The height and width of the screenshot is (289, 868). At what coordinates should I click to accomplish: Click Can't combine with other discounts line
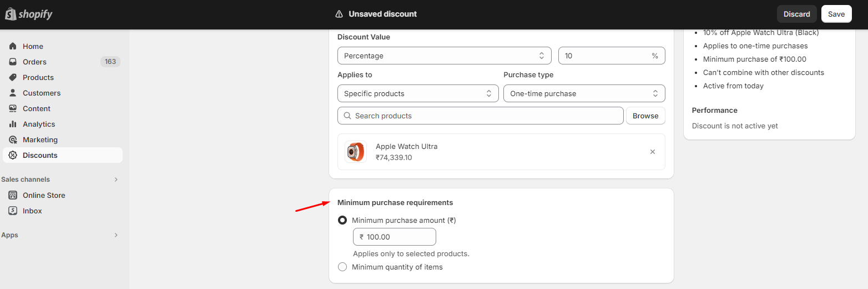point(764,72)
